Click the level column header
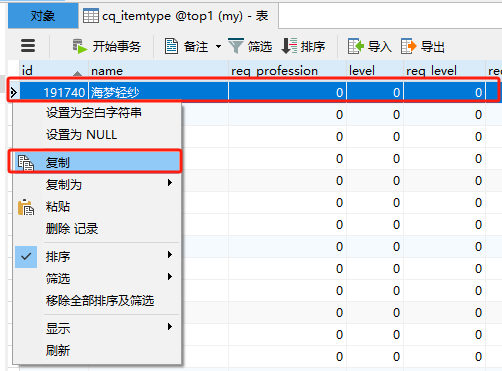502x371 pixels. [375, 70]
